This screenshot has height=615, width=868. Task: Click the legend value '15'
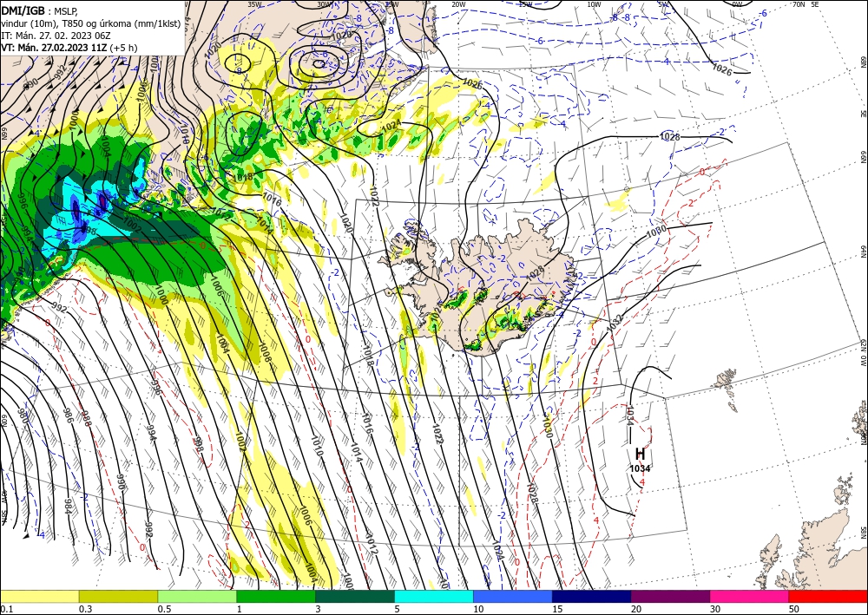coord(557,609)
